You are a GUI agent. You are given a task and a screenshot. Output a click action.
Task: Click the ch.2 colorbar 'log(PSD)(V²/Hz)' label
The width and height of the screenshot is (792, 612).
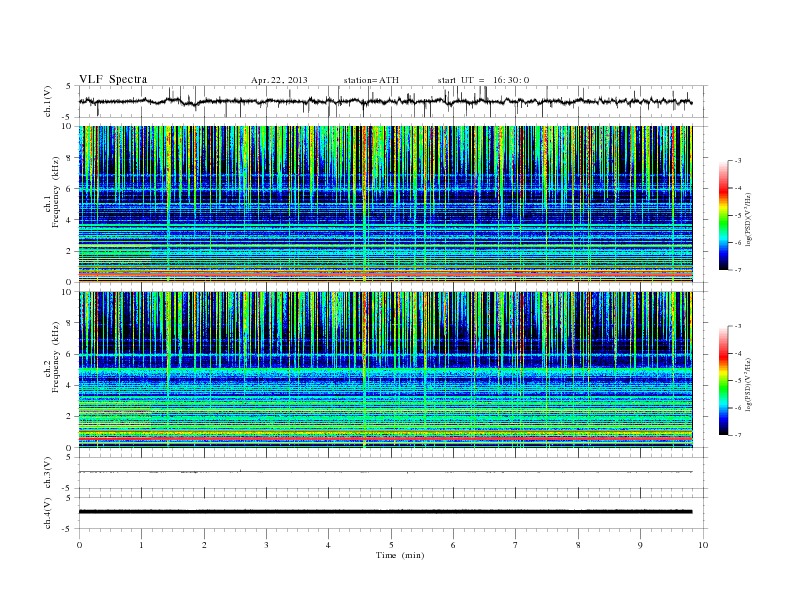pos(749,384)
